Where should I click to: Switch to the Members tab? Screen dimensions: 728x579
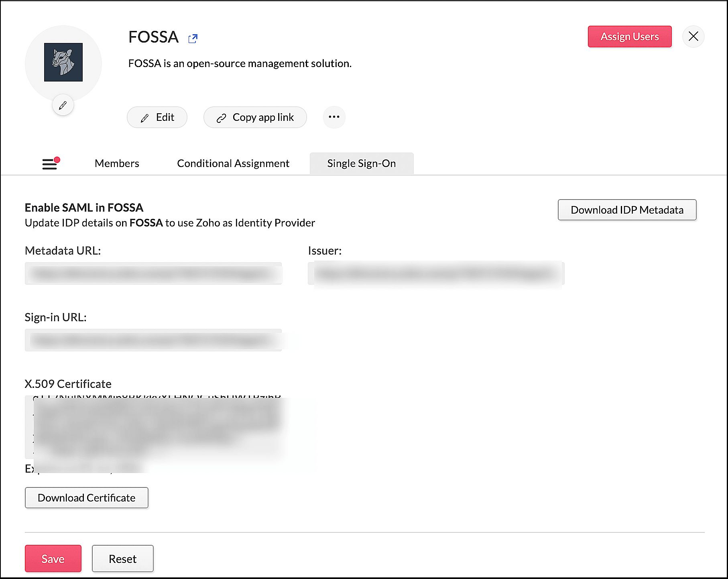pyautogui.click(x=117, y=163)
